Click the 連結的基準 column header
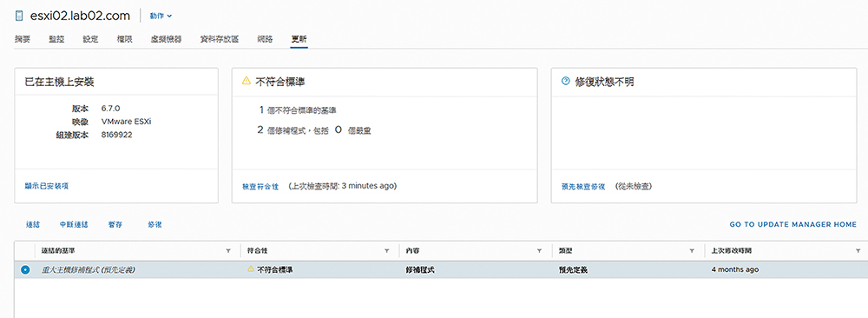Viewport: 868px width, 318px height. click(57, 251)
